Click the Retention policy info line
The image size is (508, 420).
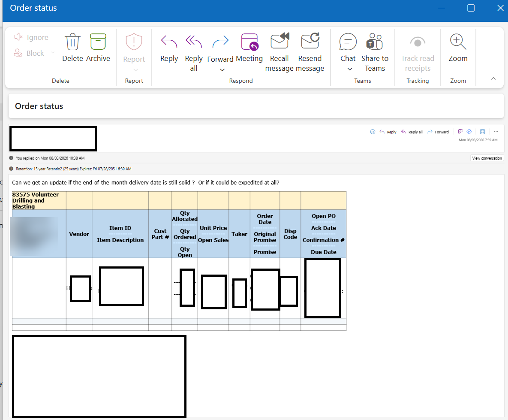click(74, 169)
